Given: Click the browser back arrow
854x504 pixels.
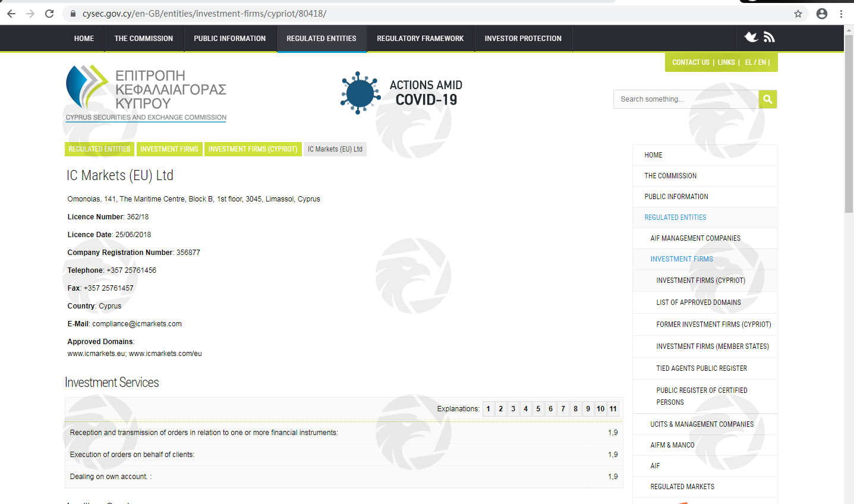Looking at the screenshot, I should click(x=11, y=14).
